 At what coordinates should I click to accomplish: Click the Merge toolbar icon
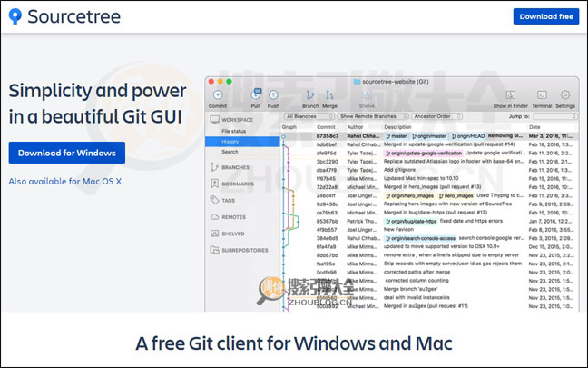329,94
